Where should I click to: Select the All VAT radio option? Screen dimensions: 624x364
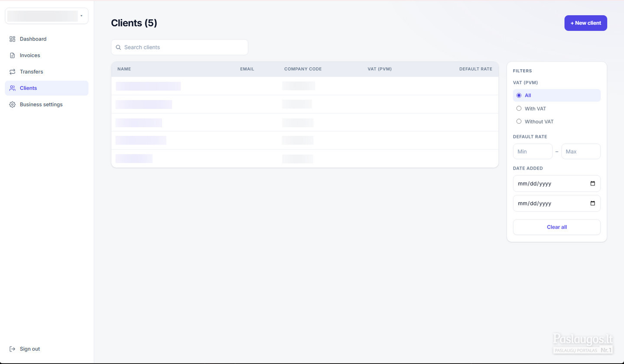pyautogui.click(x=519, y=95)
